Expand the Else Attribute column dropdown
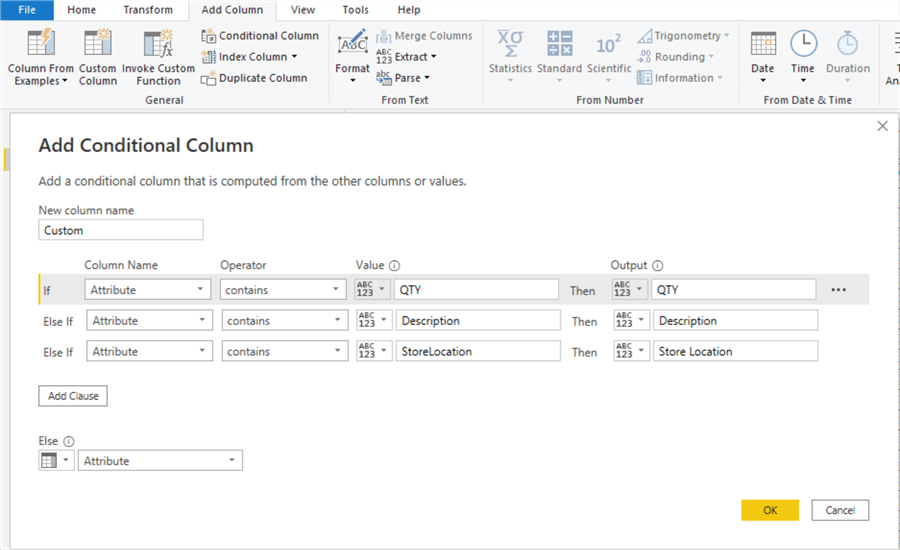The image size is (900, 550). [x=160, y=461]
